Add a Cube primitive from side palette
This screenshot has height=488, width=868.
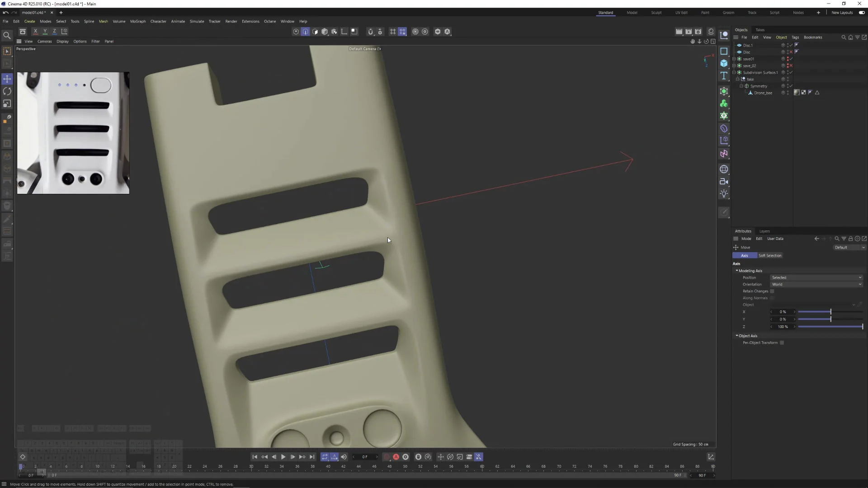724,63
